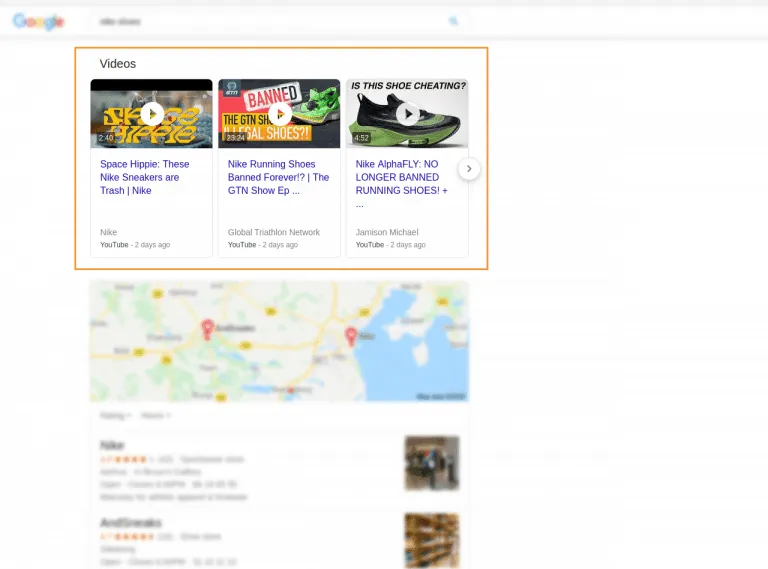Expand the Rating filter dropdown
The width and height of the screenshot is (768, 569).
[x=115, y=415]
